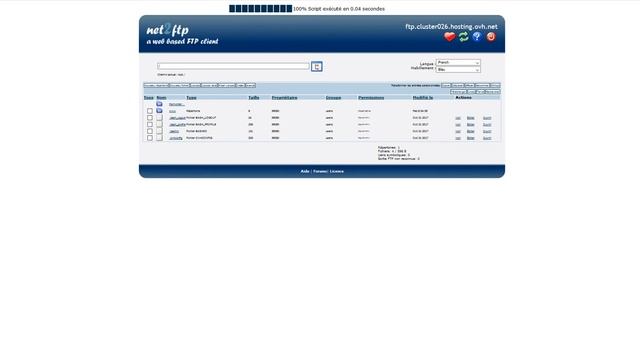Sort by the Propriétaire column header
The height and width of the screenshot is (360, 640).
pos(284,98)
